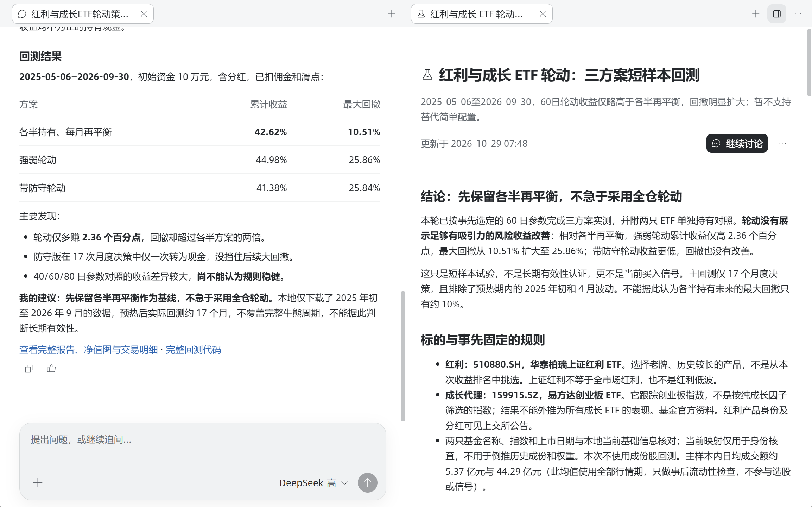
Task: Open the top-right window more options
Action: point(798,14)
